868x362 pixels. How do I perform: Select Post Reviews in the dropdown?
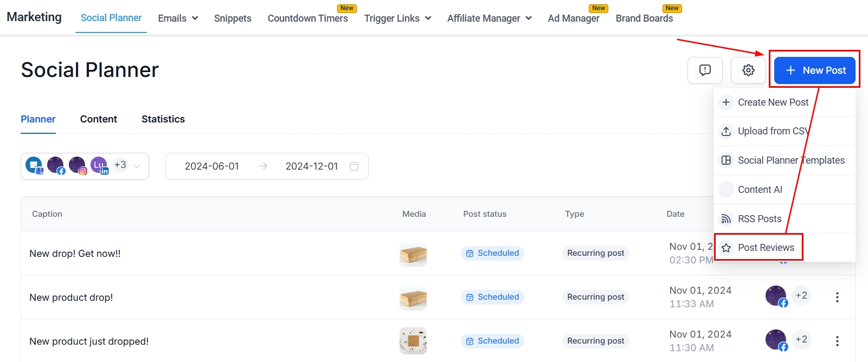766,248
